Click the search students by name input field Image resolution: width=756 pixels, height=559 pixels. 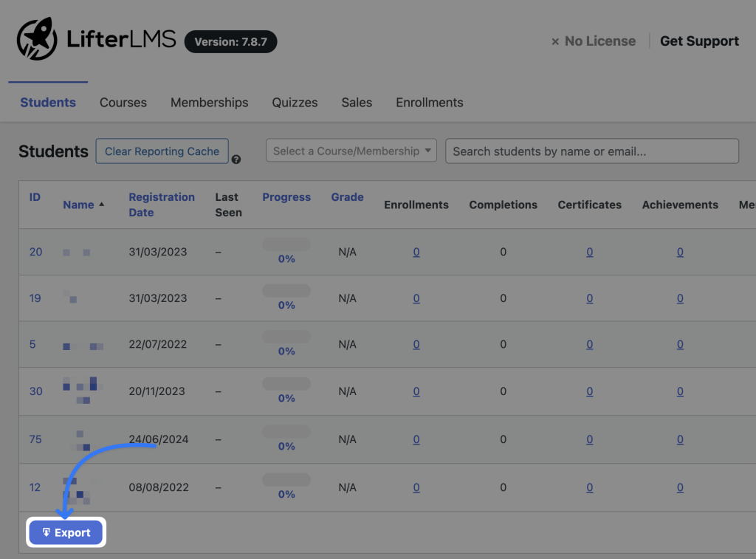click(591, 151)
